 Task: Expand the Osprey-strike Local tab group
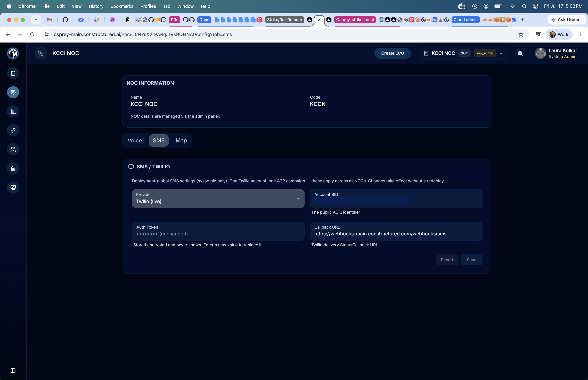tap(355, 20)
